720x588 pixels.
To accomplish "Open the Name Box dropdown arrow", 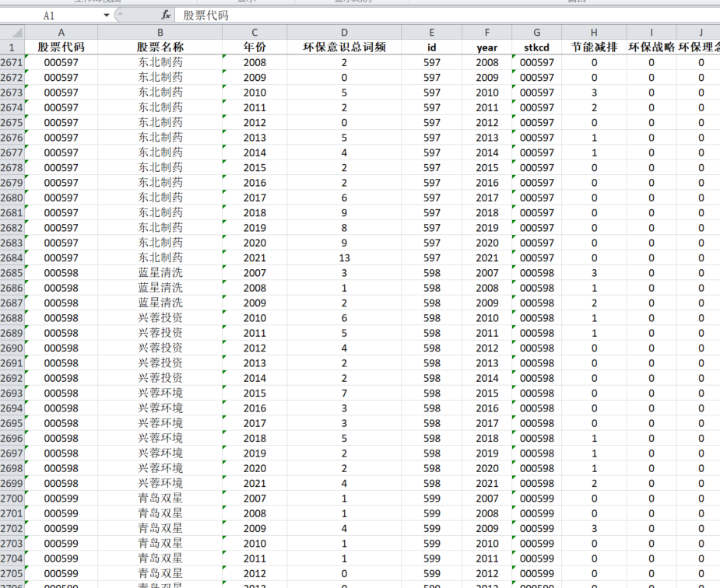I will (x=106, y=15).
